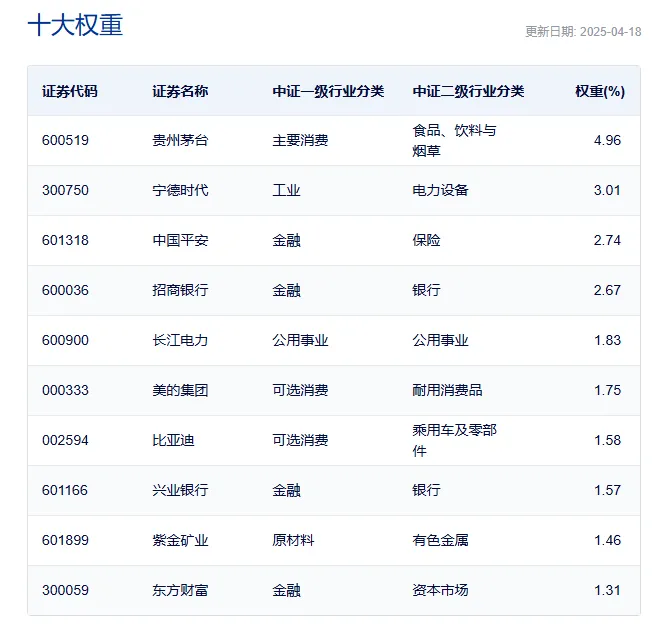Click 金融 in the 招商银行 row
Image resolution: width=664 pixels, height=632 pixels.
click(286, 290)
